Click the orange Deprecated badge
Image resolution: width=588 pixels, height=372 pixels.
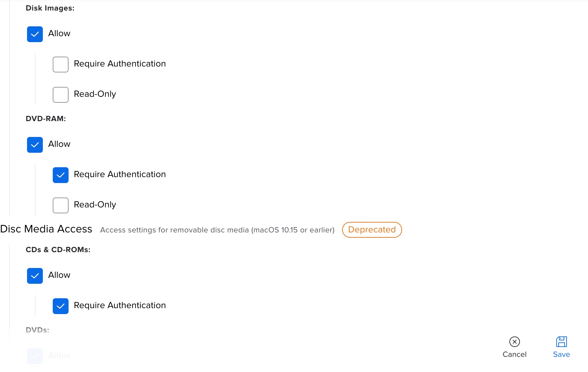click(372, 230)
